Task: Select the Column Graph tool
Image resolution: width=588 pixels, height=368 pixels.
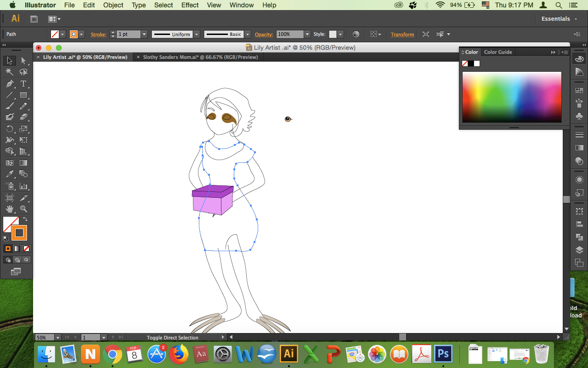Action: point(23,186)
